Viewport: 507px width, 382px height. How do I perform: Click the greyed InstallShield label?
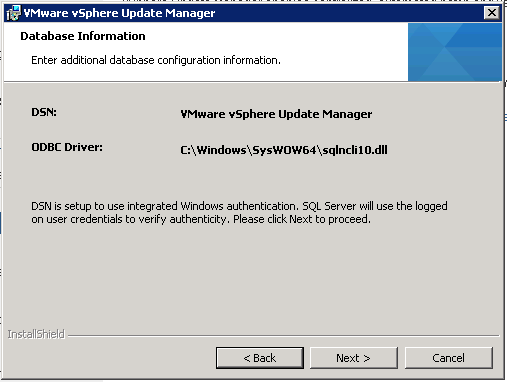point(36,334)
